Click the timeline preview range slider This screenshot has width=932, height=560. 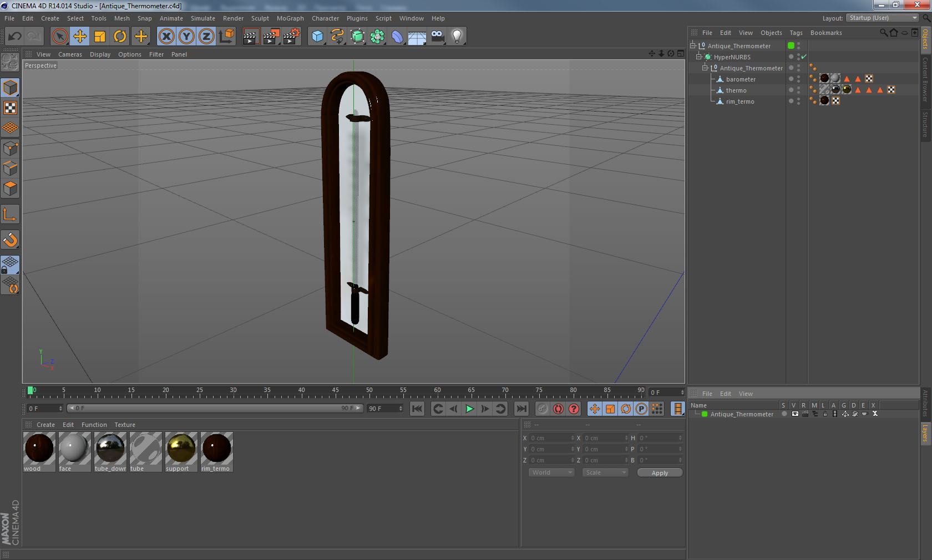click(215, 408)
